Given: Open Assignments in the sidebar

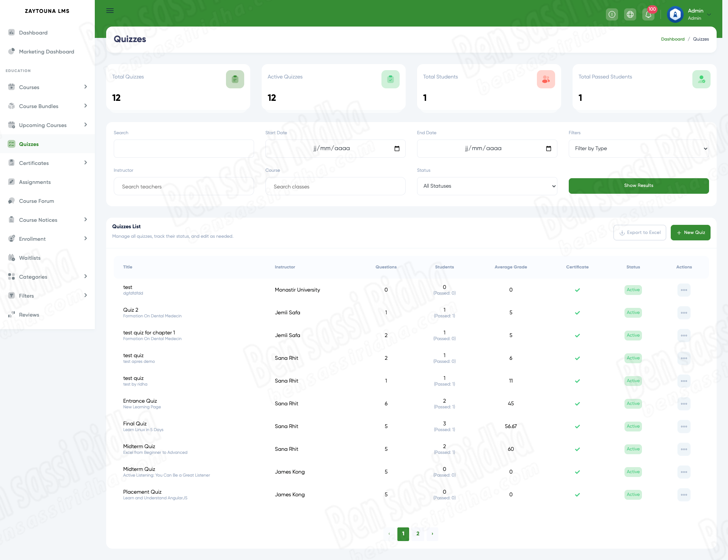Looking at the screenshot, I should [35, 182].
